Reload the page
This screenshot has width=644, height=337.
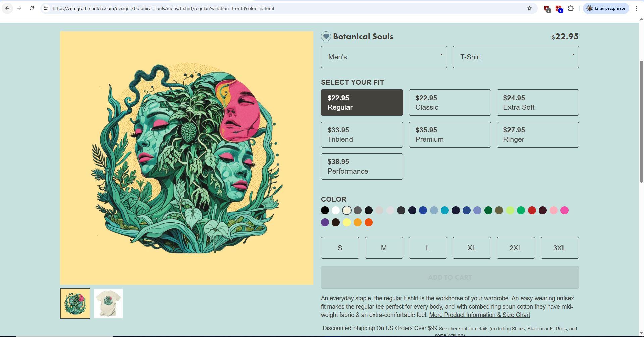[x=31, y=8]
